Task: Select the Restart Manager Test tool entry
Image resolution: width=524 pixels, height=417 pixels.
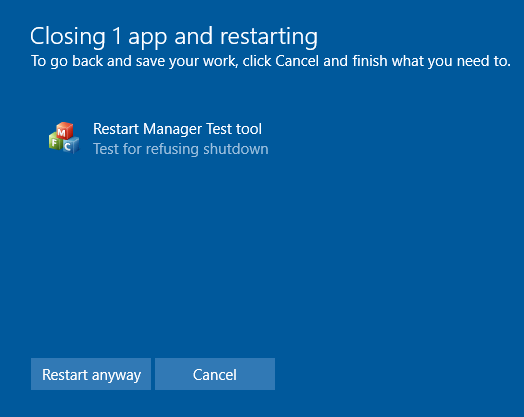Action: click(x=158, y=138)
